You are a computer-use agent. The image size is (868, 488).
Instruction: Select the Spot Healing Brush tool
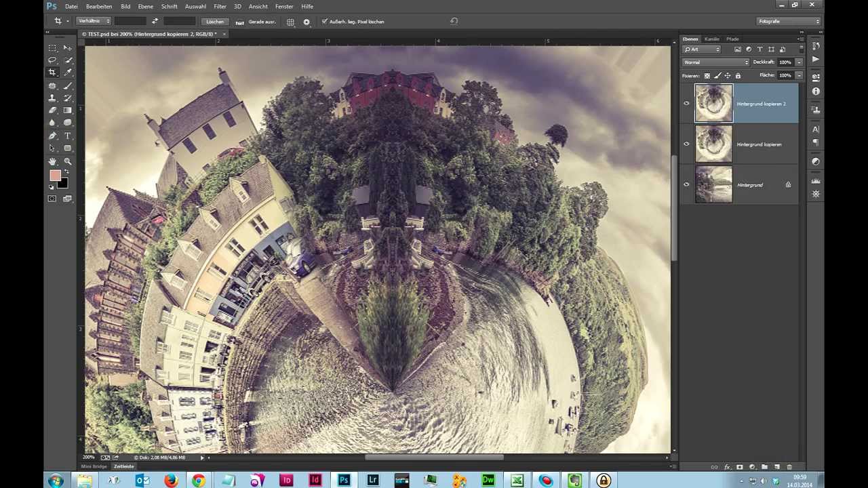(52, 86)
